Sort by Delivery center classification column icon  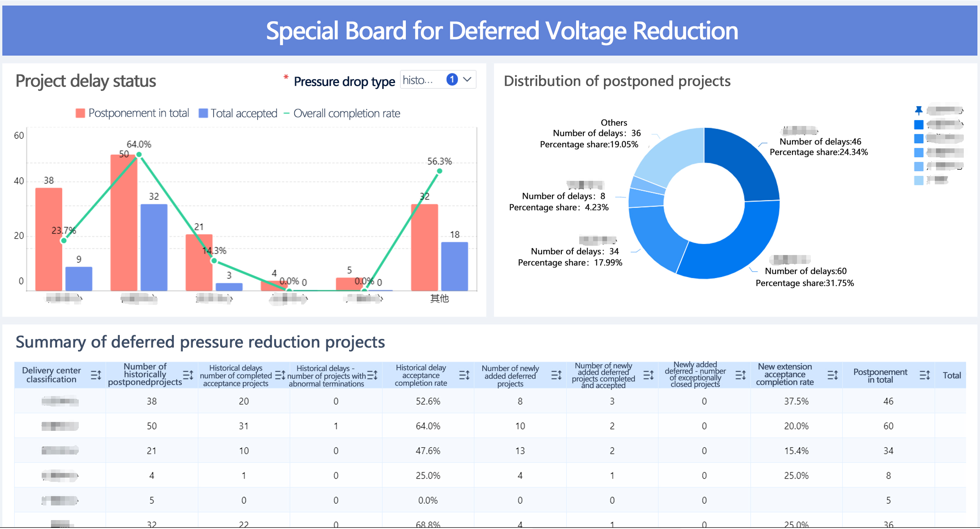96,375
